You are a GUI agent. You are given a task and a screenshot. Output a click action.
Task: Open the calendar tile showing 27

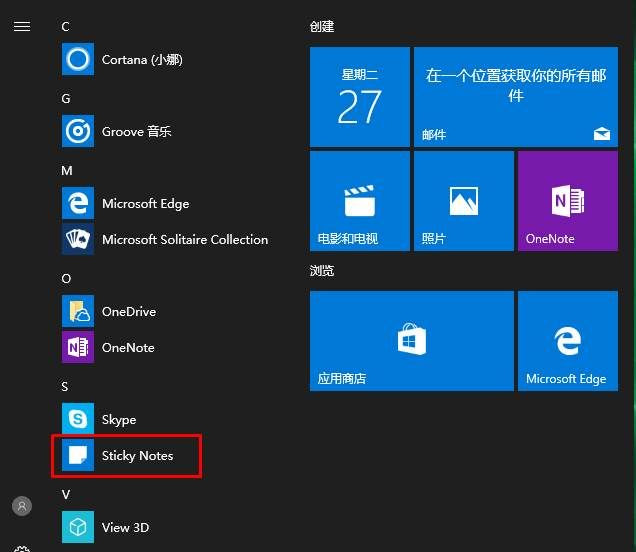(360, 97)
